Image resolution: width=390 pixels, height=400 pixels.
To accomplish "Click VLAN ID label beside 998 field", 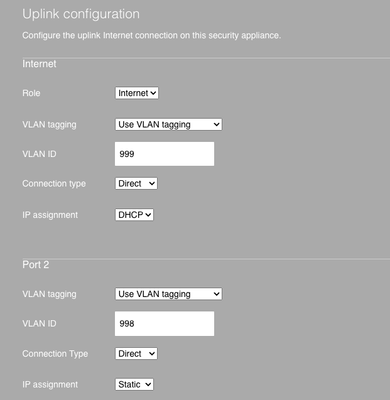I will (x=39, y=324).
